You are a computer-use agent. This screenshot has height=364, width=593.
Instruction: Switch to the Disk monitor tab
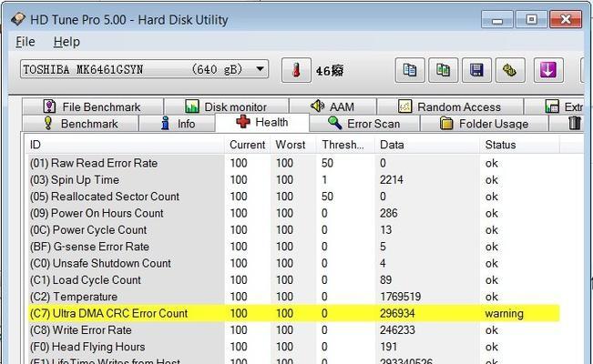pos(227,106)
